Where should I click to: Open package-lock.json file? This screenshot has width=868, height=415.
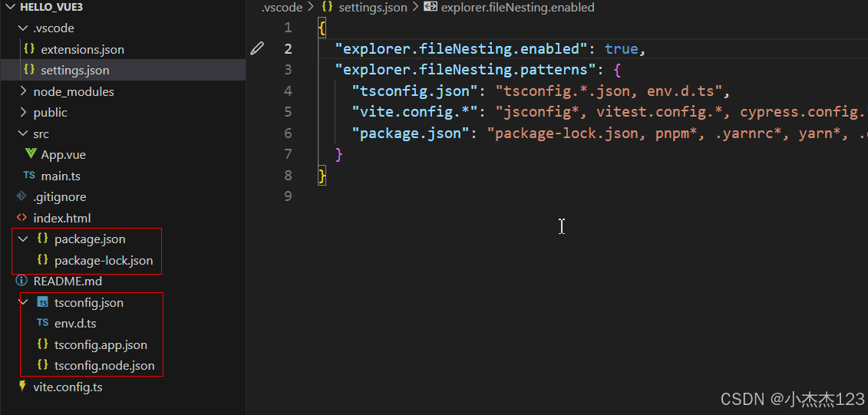pyautogui.click(x=104, y=260)
